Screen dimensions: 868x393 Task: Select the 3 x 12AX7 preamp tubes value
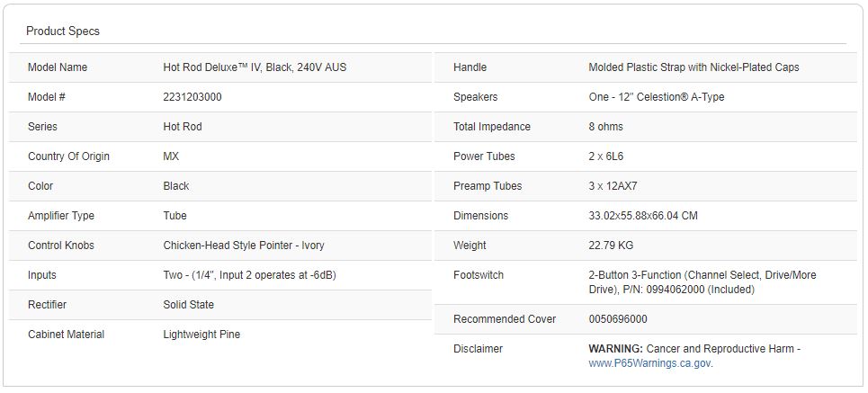click(x=613, y=186)
